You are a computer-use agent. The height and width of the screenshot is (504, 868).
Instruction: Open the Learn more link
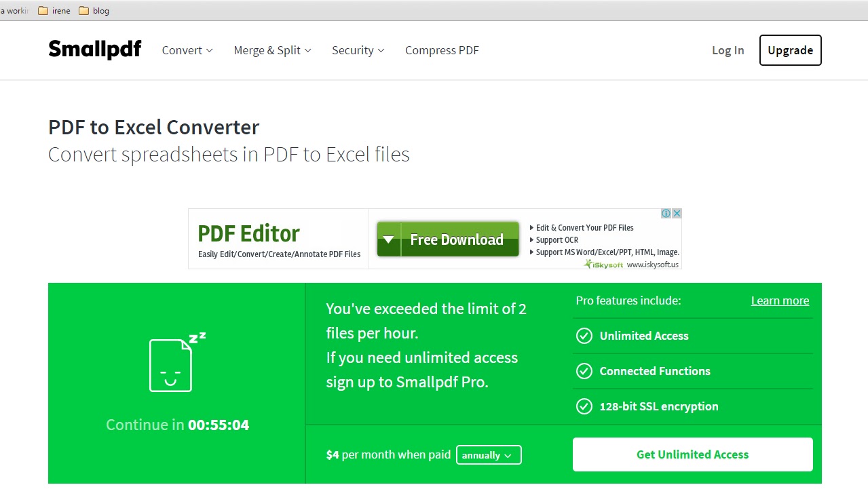[780, 301]
